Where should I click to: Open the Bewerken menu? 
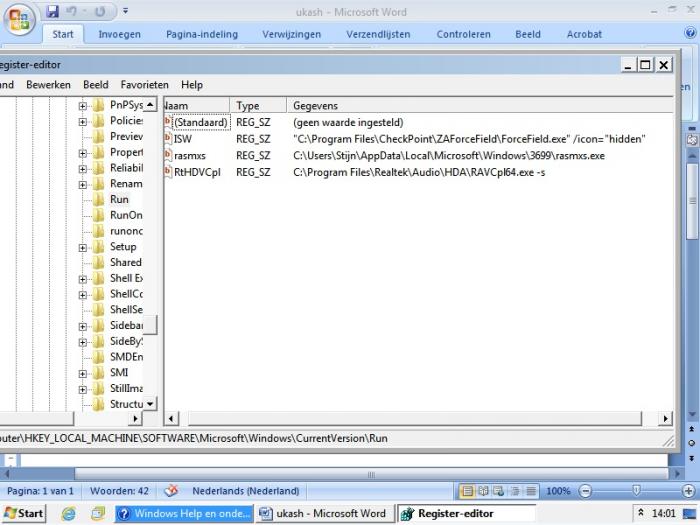click(x=48, y=85)
